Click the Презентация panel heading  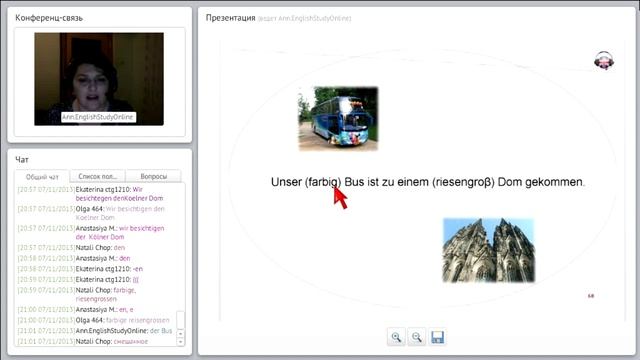point(231,18)
